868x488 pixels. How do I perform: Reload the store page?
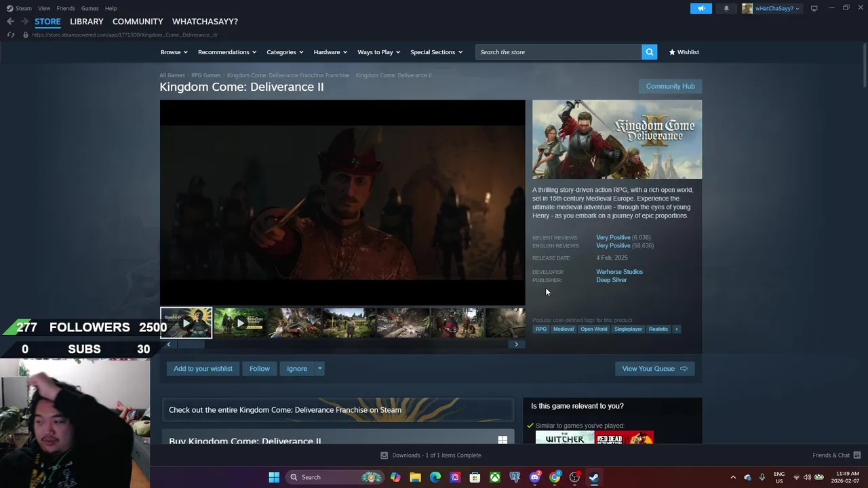click(x=10, y=35)
